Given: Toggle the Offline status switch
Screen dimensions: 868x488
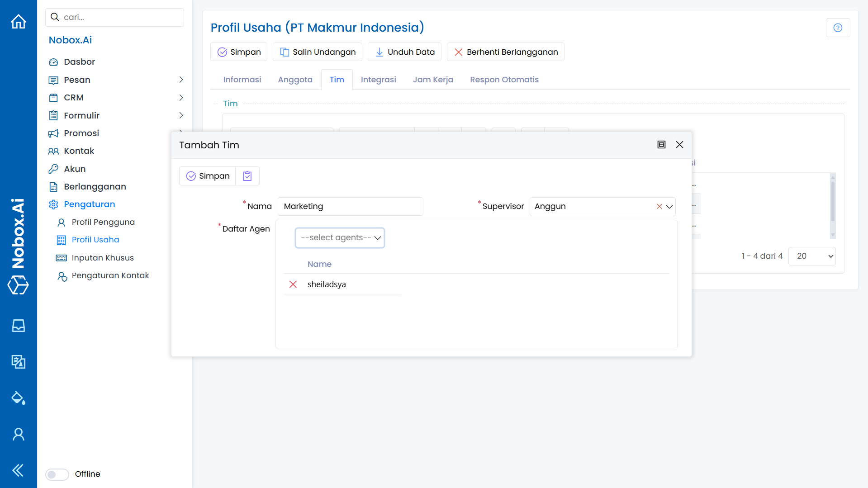Looking at the screenshot, I should click(x=57, y=474).
